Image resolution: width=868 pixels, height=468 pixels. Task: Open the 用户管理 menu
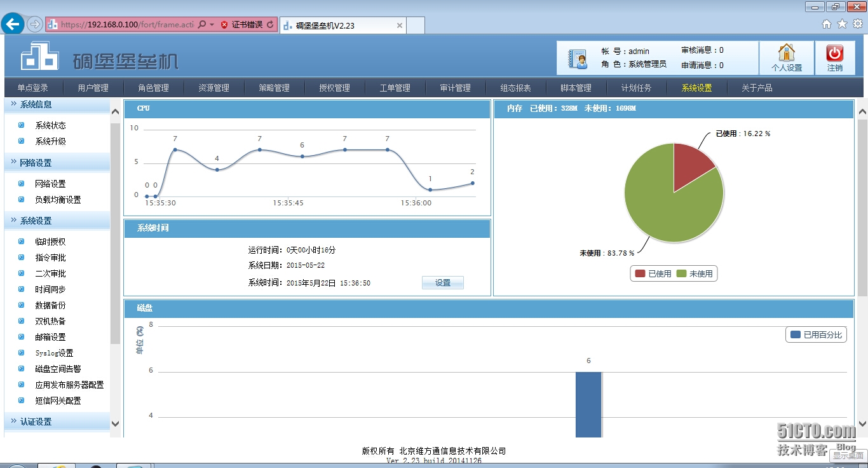click(x=93, y=88)
